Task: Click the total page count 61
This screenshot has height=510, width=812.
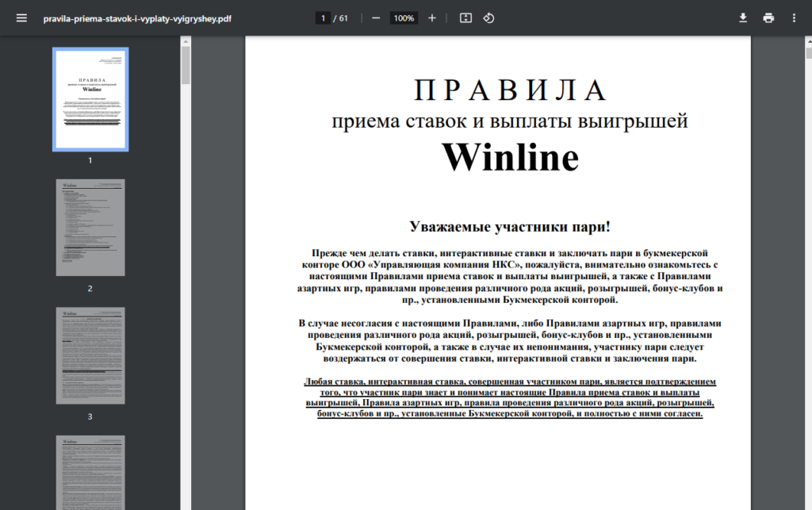Action: [344, 18]
